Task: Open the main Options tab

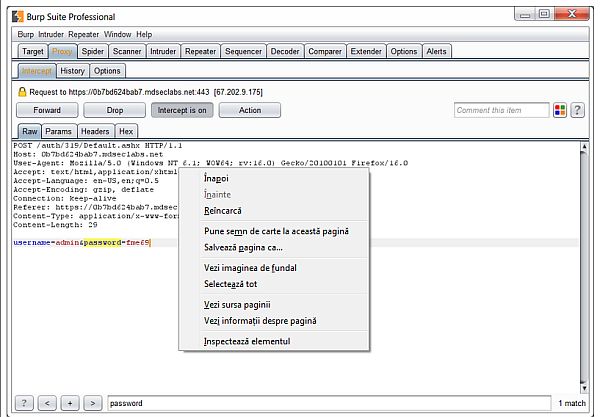Action: [x=404, y=51]
